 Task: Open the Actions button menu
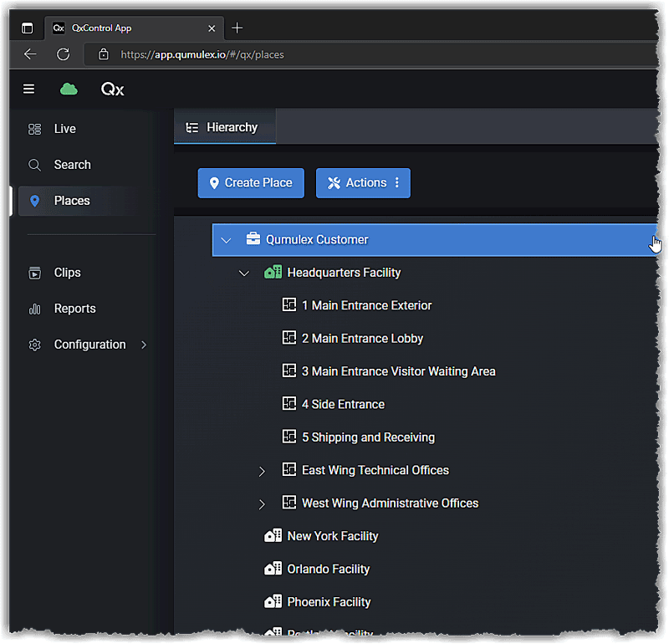tap(363, 182)
